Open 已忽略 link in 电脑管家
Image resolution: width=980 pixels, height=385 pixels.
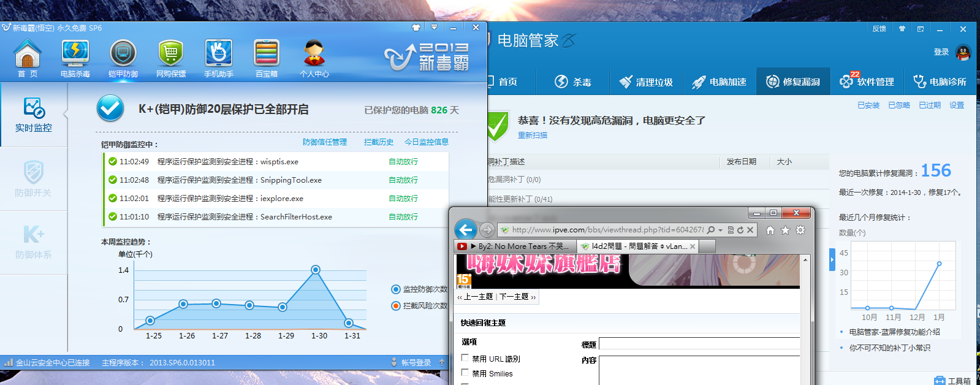(x=899, y=105)
